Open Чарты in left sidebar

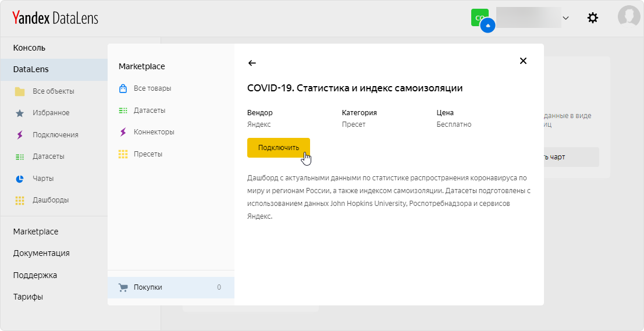(43, 179)
